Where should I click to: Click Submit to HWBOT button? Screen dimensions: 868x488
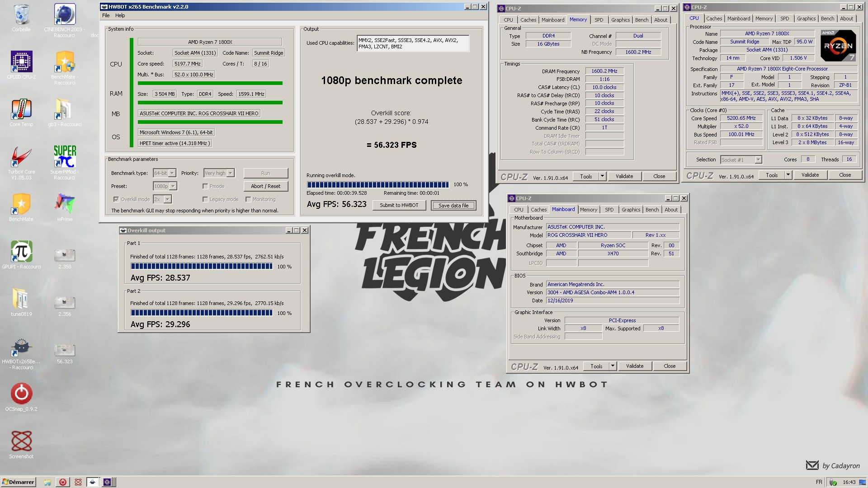click(399, 205)
